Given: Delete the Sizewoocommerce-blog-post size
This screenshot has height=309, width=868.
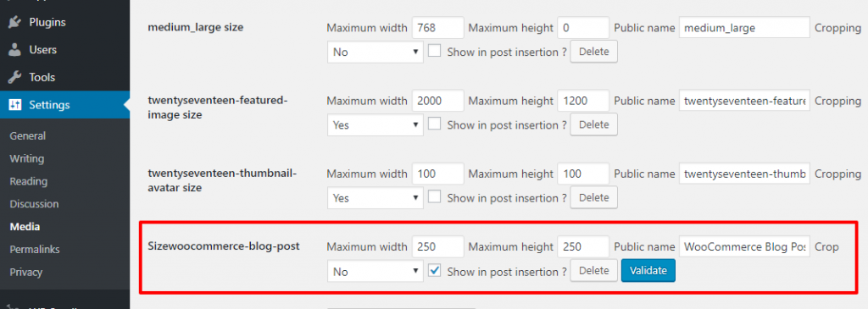Looking at the screenshot, I should click(x=594, y=271).
